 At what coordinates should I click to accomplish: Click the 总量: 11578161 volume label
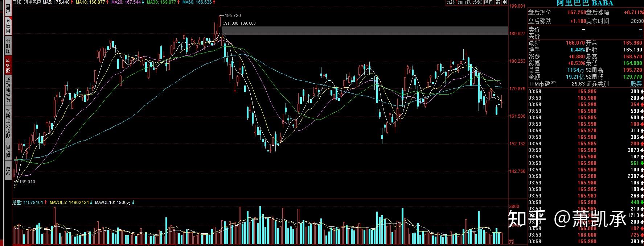[x=28, y=203]
